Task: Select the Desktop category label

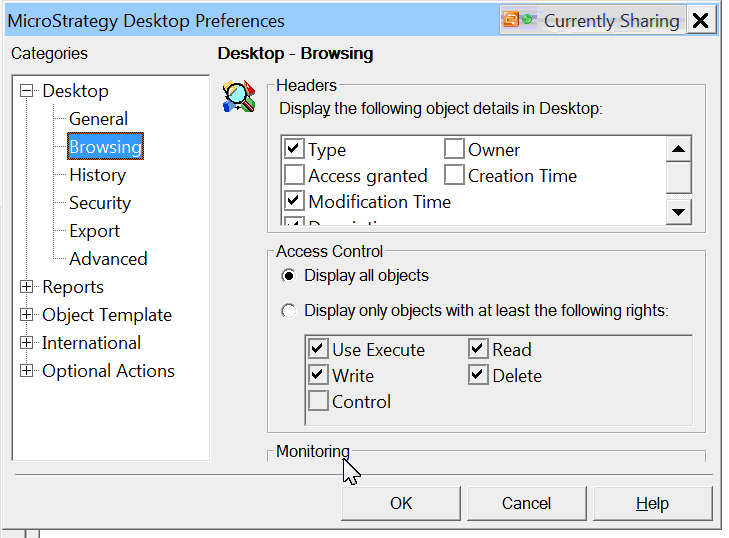Action: coord(75,91)
